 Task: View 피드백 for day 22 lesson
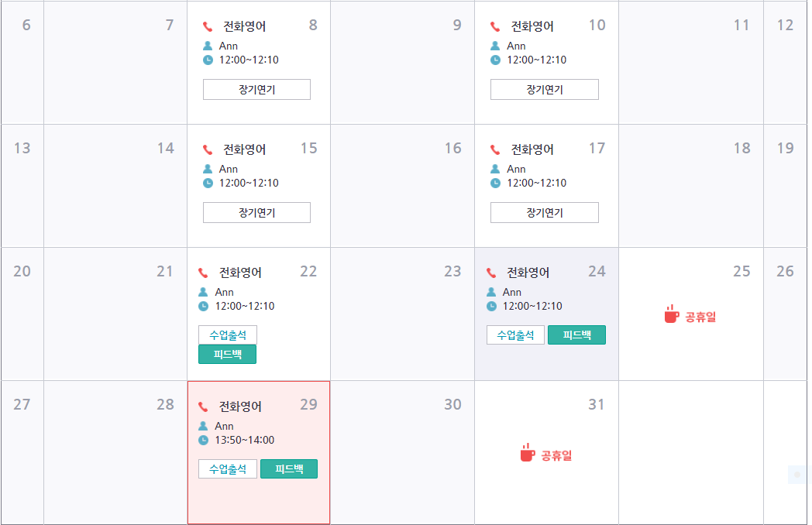(x=227, y=355)
